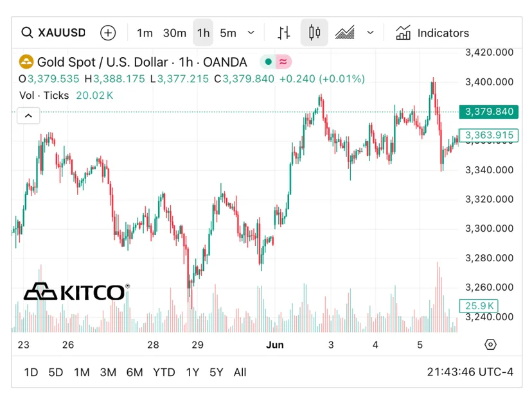Open chart settings hexagon icon

click(490, 345)
